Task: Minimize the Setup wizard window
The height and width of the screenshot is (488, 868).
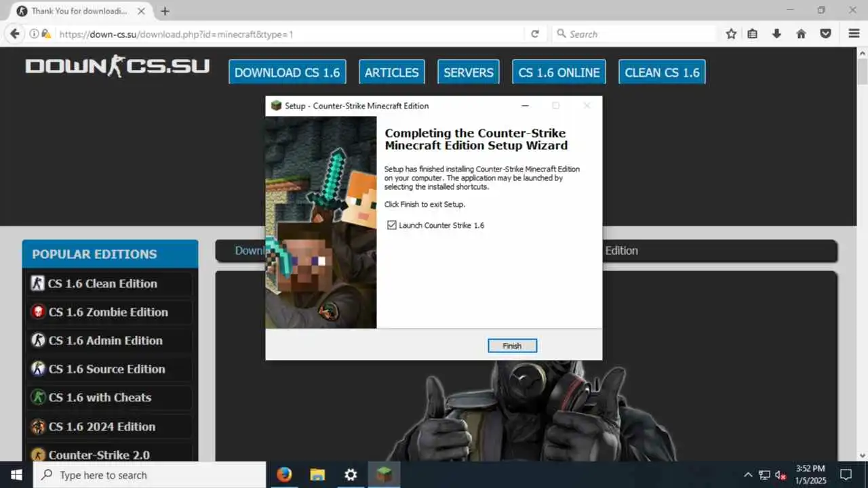Action: (525, 106)
